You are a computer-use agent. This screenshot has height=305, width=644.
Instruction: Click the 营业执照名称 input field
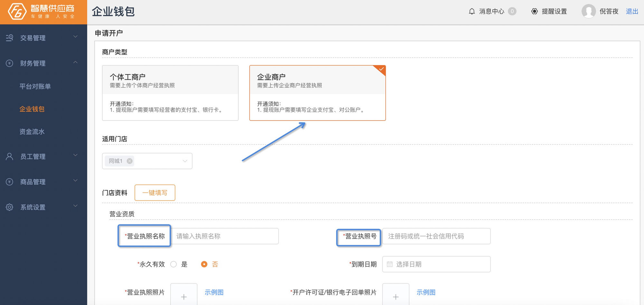tap(225, 236)
